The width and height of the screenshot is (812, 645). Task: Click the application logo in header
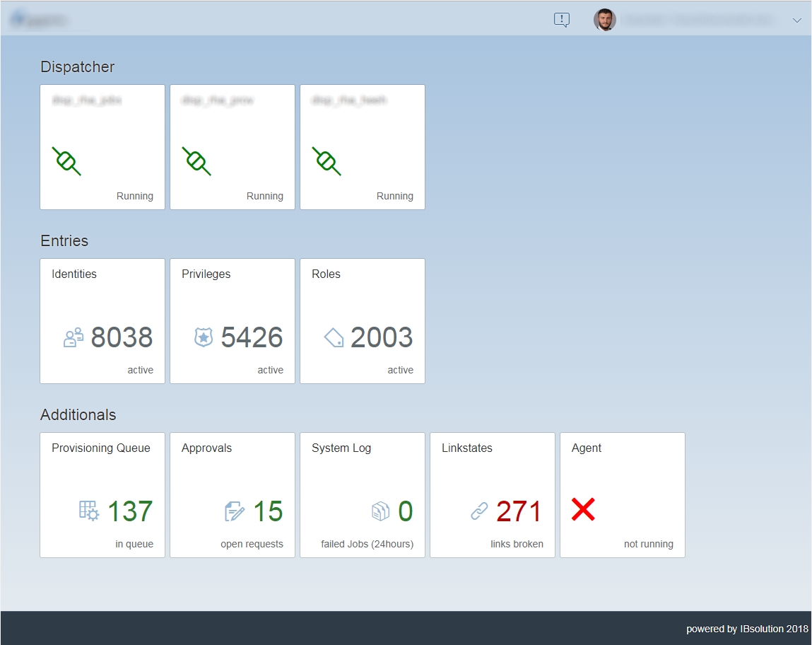coord(38,20)
